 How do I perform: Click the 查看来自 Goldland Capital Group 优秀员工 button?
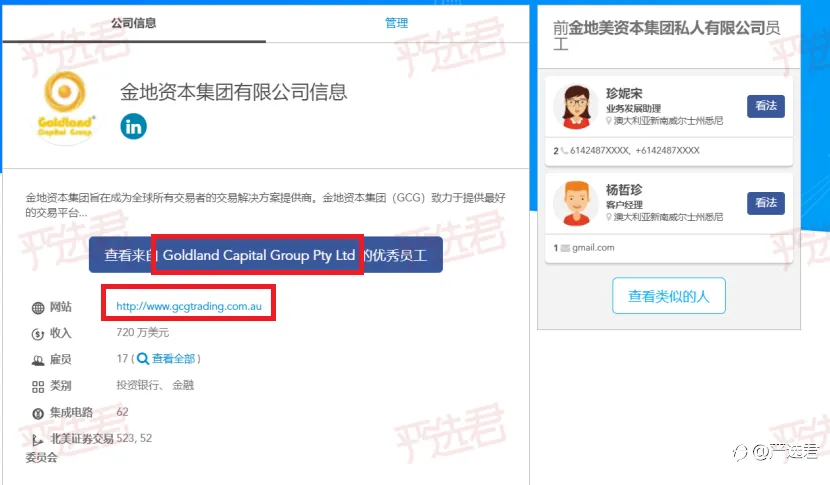coord(266,255)
